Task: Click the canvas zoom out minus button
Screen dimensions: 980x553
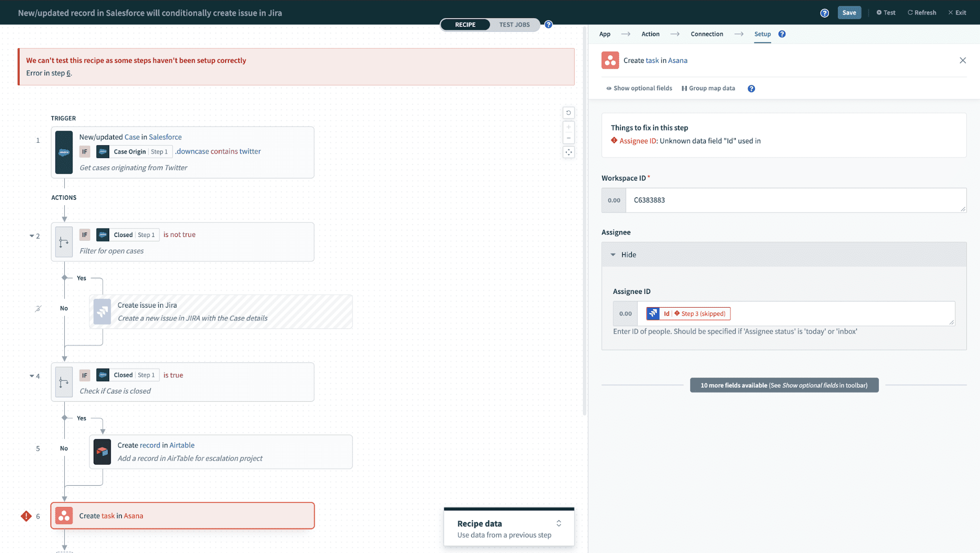Action: 569,138
